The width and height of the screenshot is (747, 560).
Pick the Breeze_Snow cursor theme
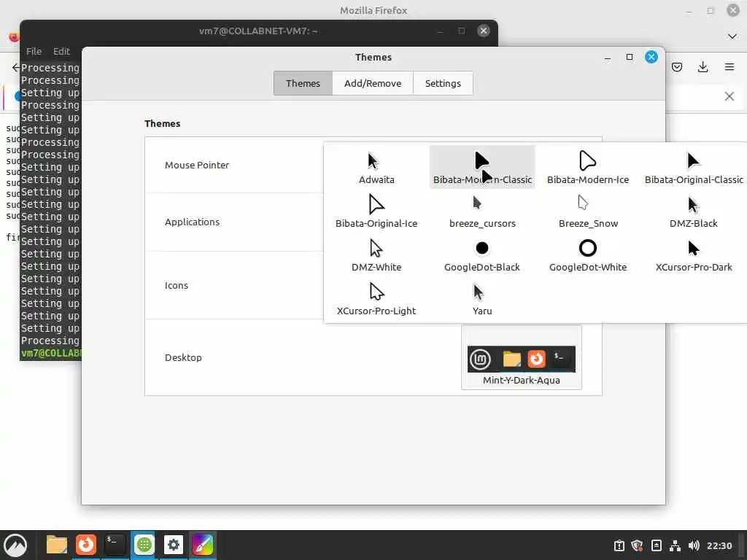588,211
